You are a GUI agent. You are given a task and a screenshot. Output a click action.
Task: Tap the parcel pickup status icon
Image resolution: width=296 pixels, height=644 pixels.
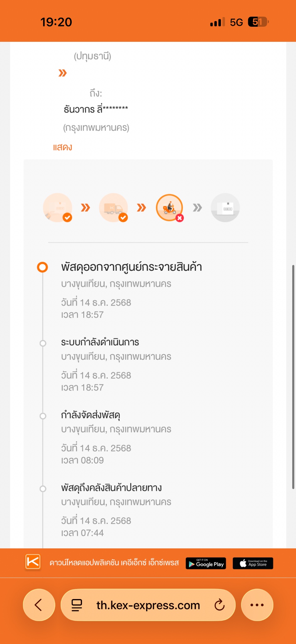click(x=58, y=208)
